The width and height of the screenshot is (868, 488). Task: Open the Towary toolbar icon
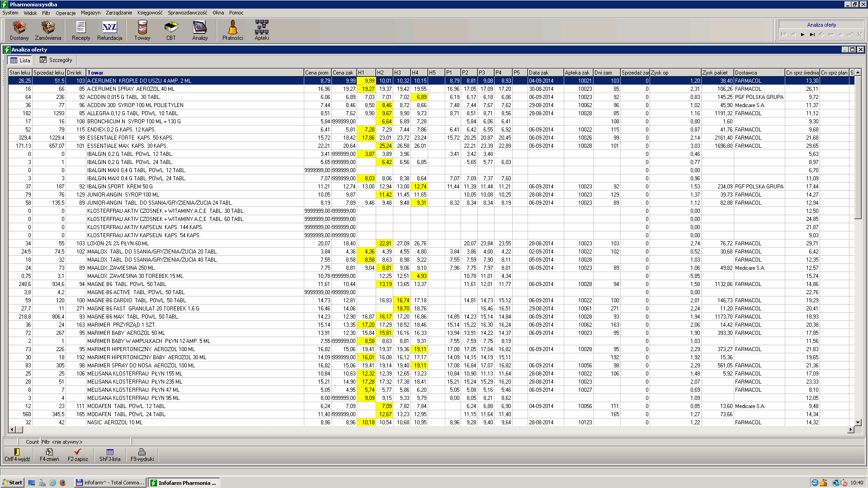(x=142, y=30)
